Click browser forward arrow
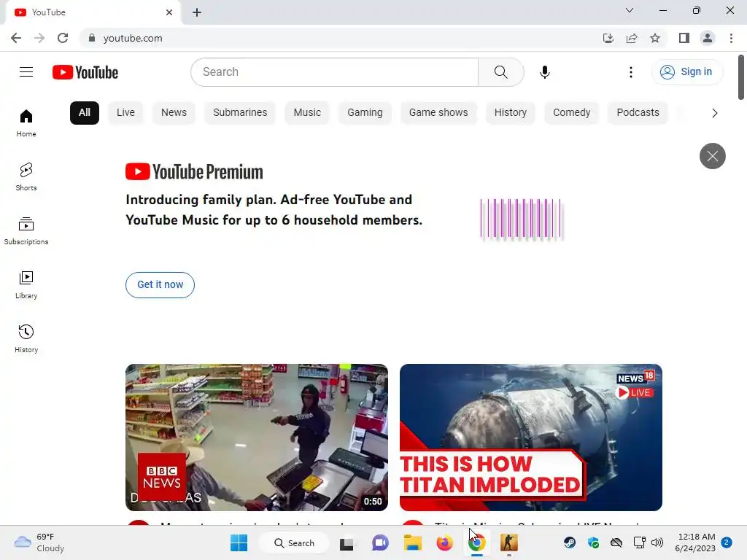 (x=39, y=38)
